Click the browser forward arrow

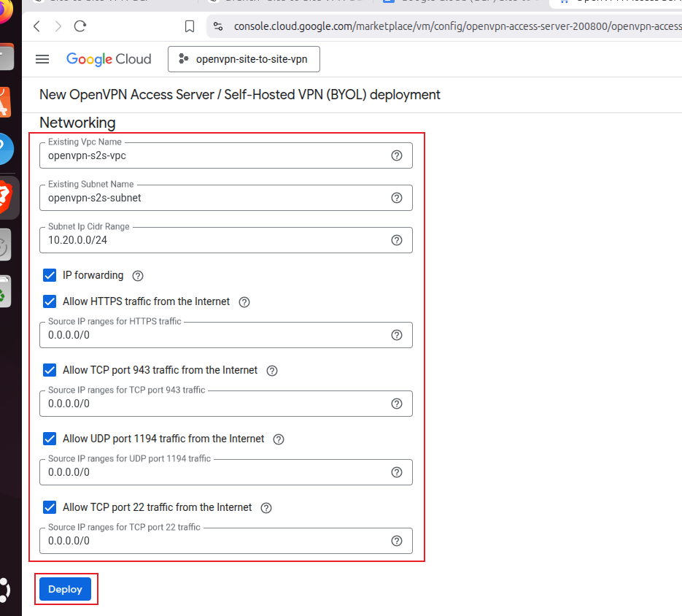pyautogui.click(x=58, y=26)
